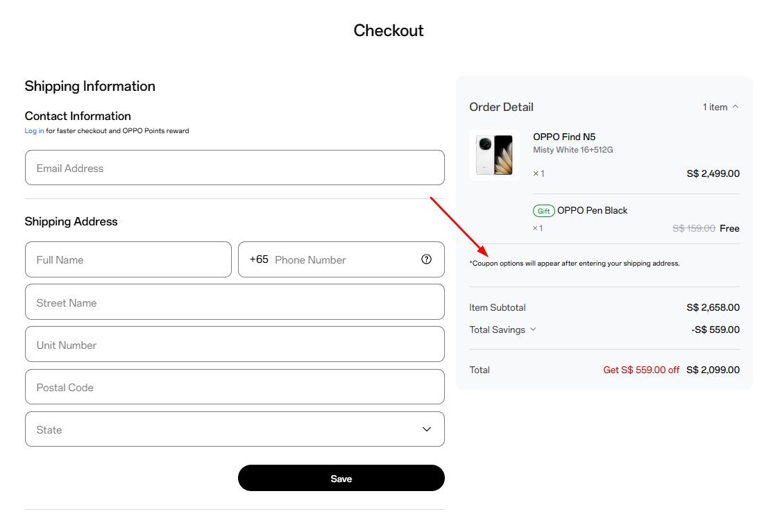Open the State dropdown
780x532 pixels.
click(235, 429)
